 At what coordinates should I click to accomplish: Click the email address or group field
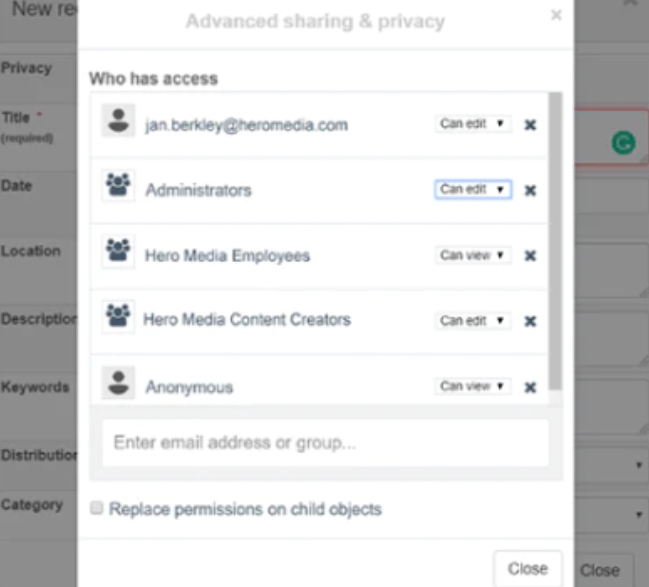point(326,443)
